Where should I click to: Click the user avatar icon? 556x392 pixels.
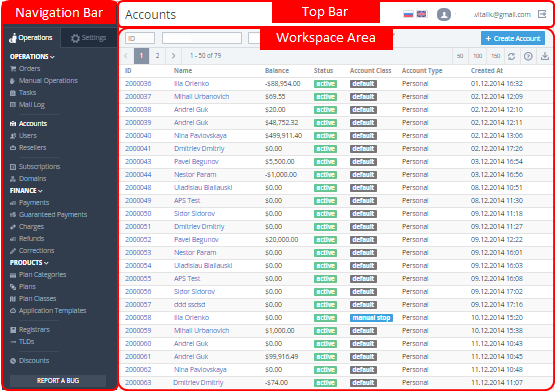tap(444, 15)
